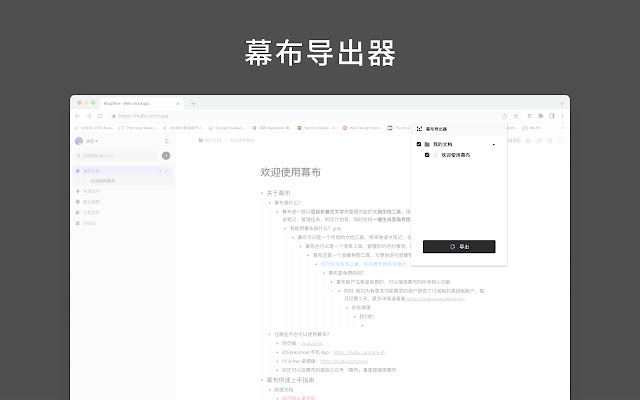Click the 幕布快速上手指南 bullet heading

click(291, 380)
